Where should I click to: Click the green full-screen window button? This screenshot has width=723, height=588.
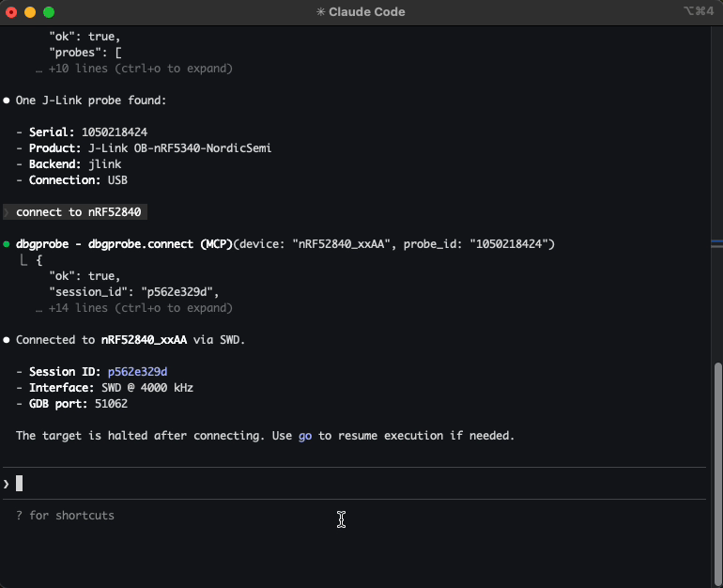pos(49,12)
